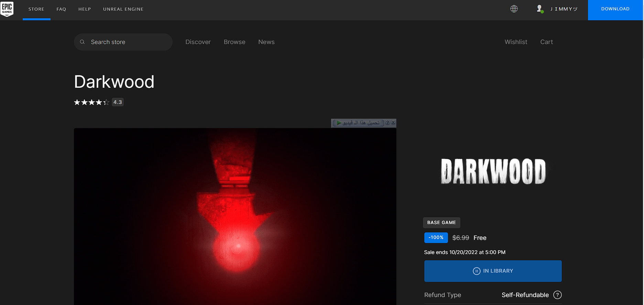This screenshot has width=644, height=305.
Task: Open the FAQ menu item
Action: coord(61,9)
